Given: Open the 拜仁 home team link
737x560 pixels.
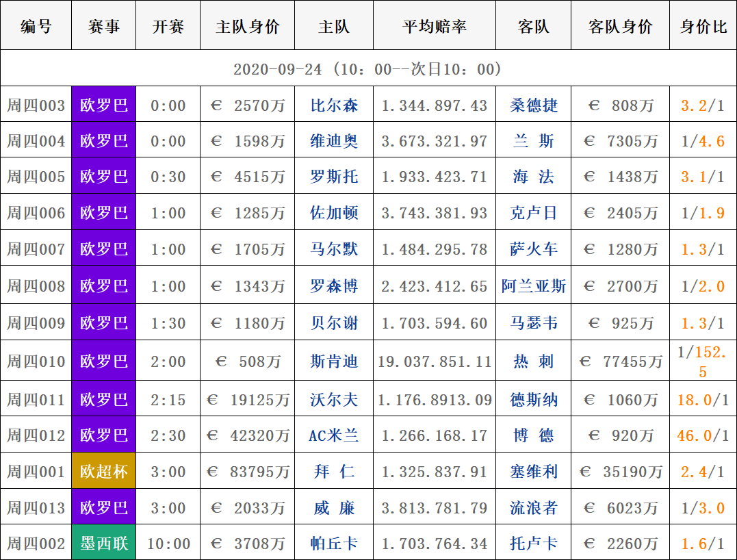Looking at the screenshot, I should coord(334,472).
